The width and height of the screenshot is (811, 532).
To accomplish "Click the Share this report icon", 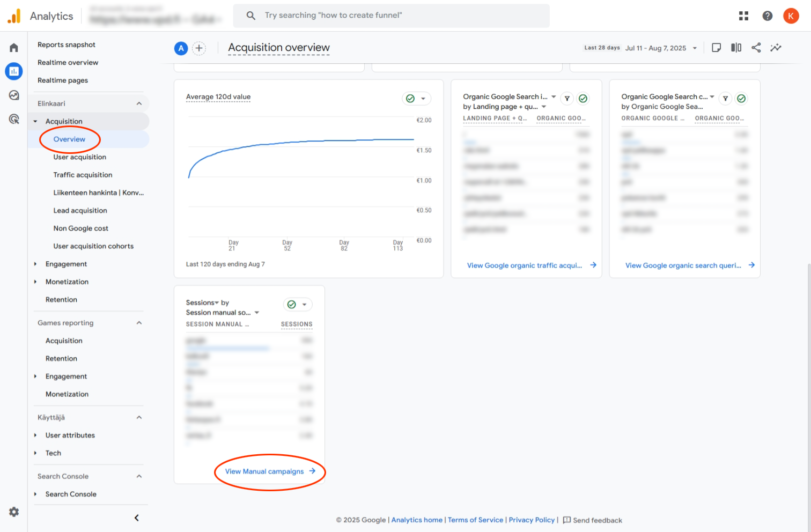I will [x=756, y=48].
